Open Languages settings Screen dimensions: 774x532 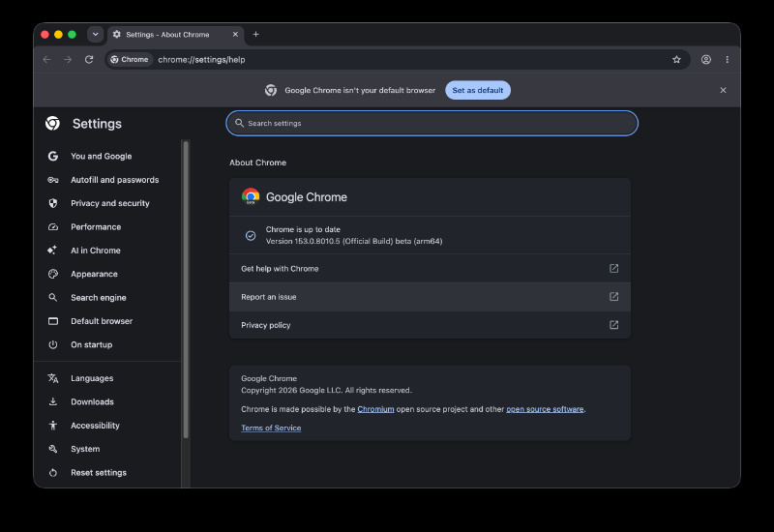[x=107, y=378]
